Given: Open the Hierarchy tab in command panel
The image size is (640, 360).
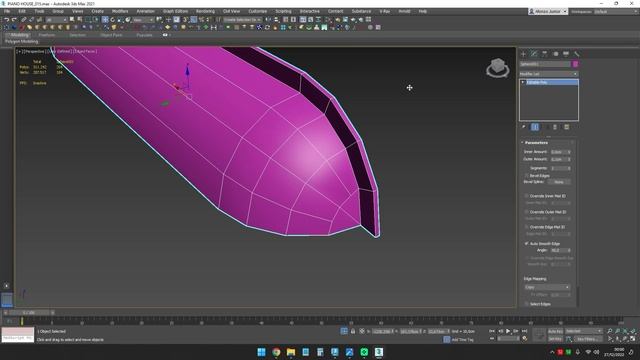Looking at the screenshot, I should pos(544,54).
